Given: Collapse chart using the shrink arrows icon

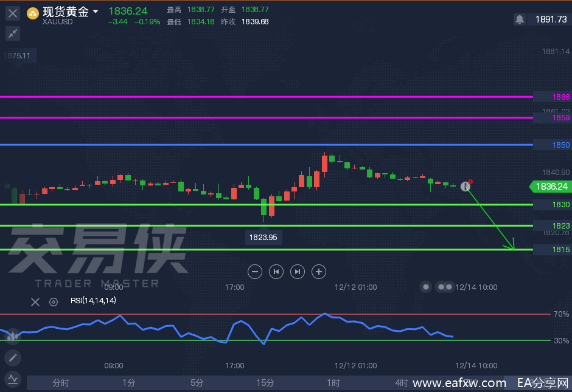Looking at the screenshot, I should click(x=13, y=33).
